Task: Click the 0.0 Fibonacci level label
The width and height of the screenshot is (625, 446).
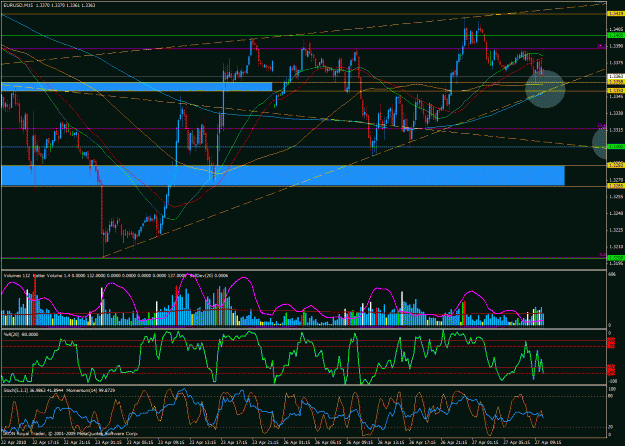Action: click(x=602, y=255)
